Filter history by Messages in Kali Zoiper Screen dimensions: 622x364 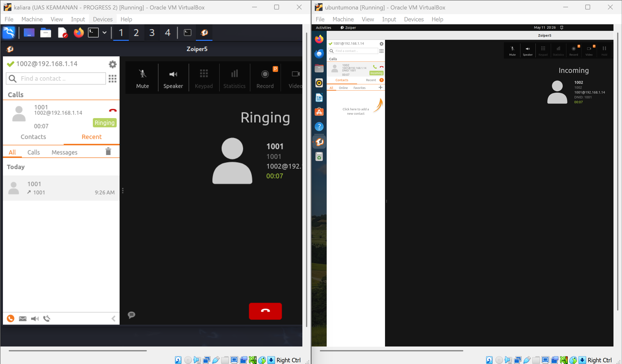point(64,152)
